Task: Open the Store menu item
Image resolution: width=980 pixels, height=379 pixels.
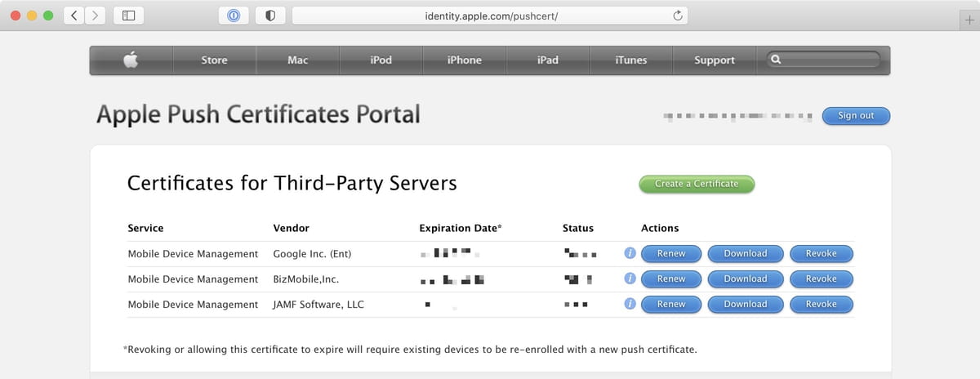Action: coord(214,60)
